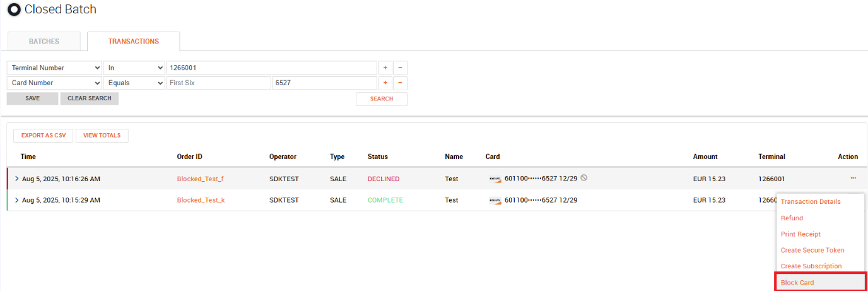868x291 pixels.
Task: Open the Terminal Number field dropdown
Action: click(x=54, y=68)
